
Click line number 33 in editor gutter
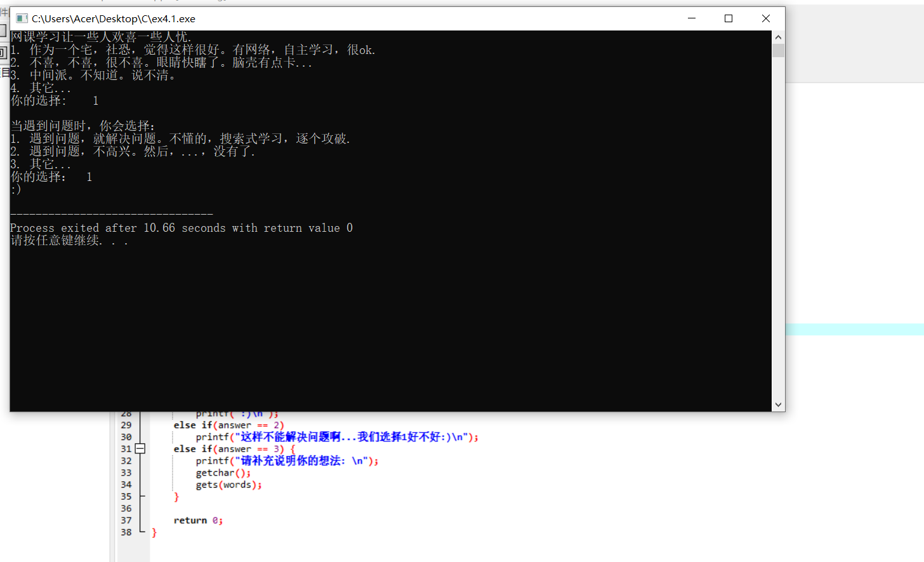(x=126, y=472)
